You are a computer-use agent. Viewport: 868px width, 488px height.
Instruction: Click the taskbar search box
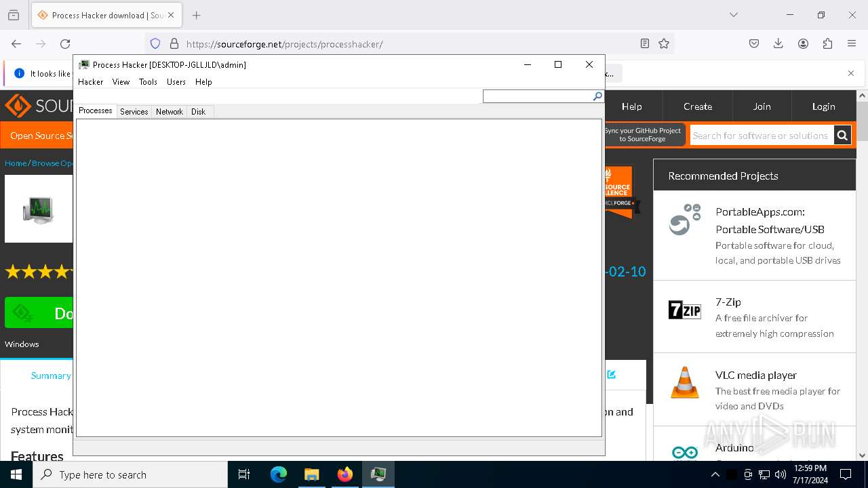click(130, 474)
